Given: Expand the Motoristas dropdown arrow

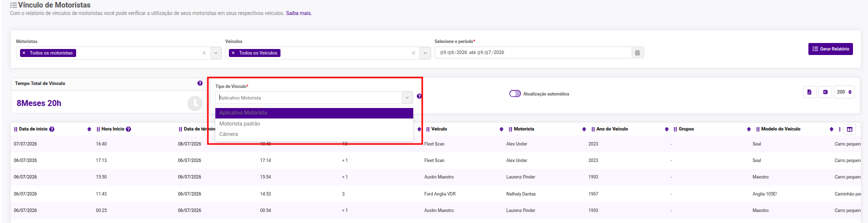Looking at the screenshot, I should tap(216, 53).
